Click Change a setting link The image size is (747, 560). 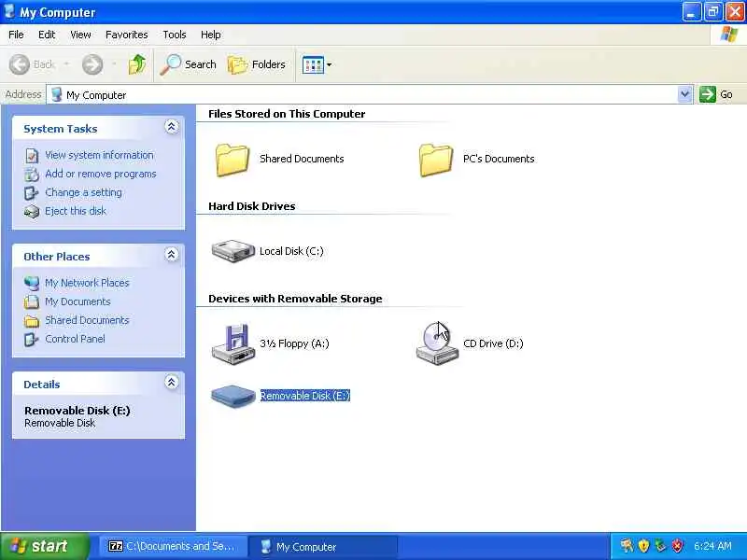tap(83, 192)
